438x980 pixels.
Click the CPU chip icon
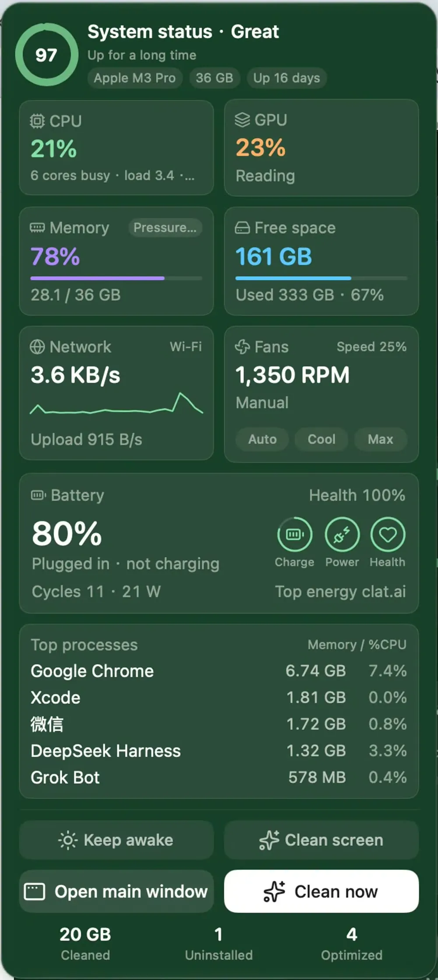tap(37, 121)
